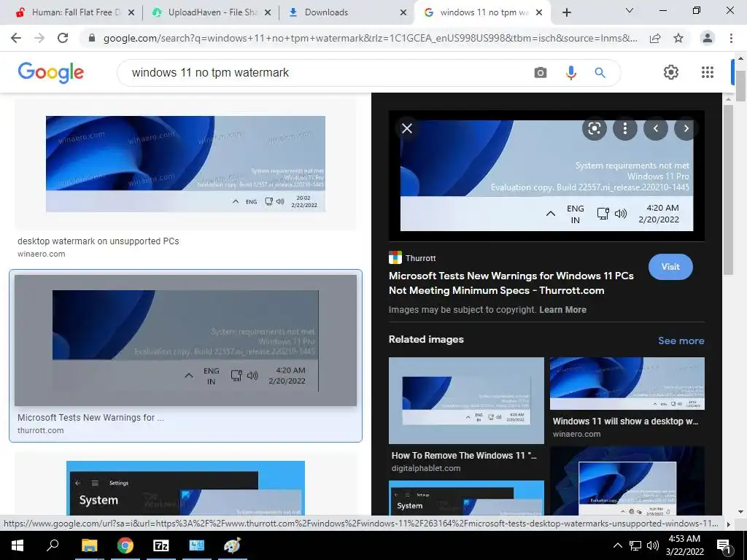Viewport: 747px width, 560px height.
Task: Search inside image with Lens icon
Action: [594, 128]
